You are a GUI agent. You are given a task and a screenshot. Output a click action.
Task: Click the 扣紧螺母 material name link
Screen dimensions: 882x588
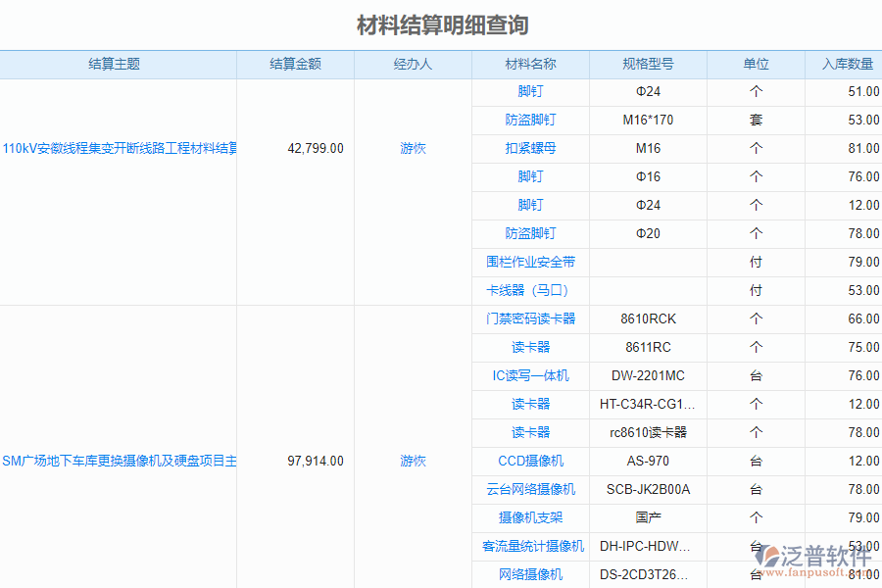click(530, 148)
